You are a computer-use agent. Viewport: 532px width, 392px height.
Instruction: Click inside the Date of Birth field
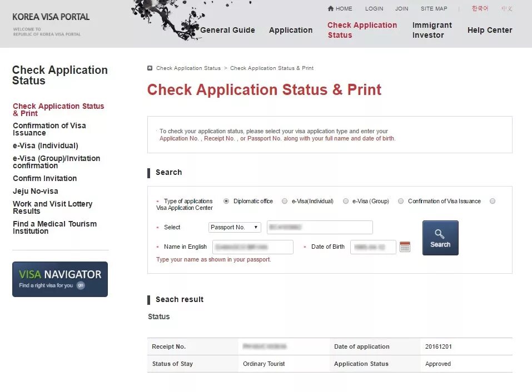(373, 247)
